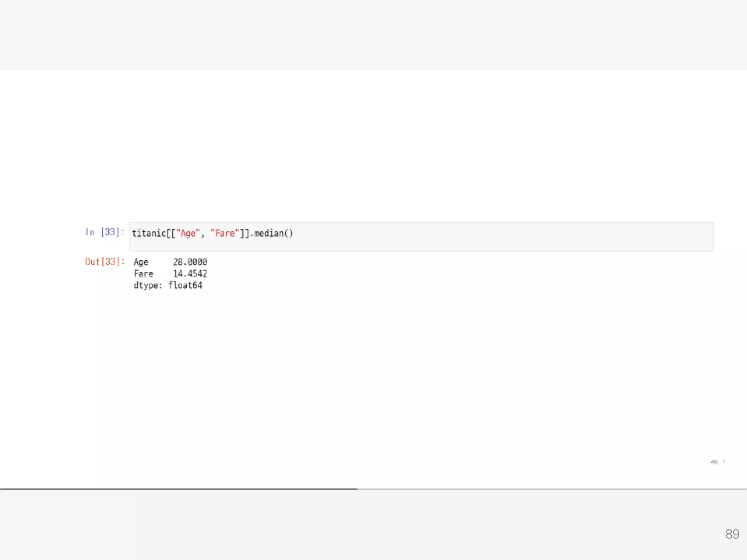Click the red "Fare" string in code

(x=225, y=233)
